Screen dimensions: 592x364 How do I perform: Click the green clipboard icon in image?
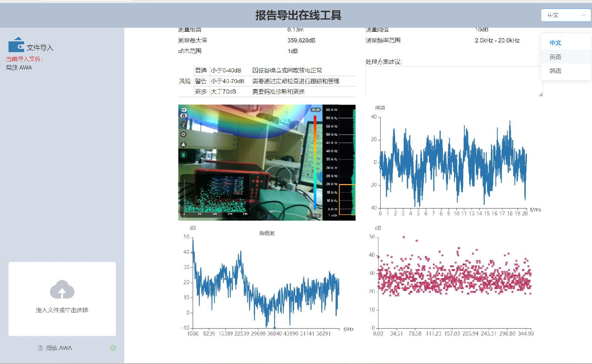click(184, 155)
